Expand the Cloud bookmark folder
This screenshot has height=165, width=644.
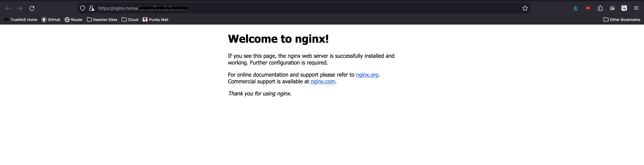[130, 19]
